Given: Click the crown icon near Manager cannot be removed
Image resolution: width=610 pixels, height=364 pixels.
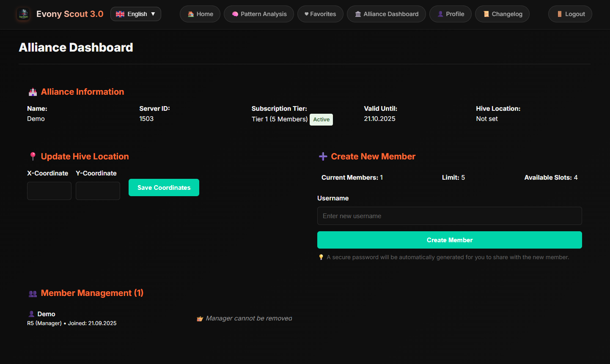Looking at the screenshot, I should [199, 318].
